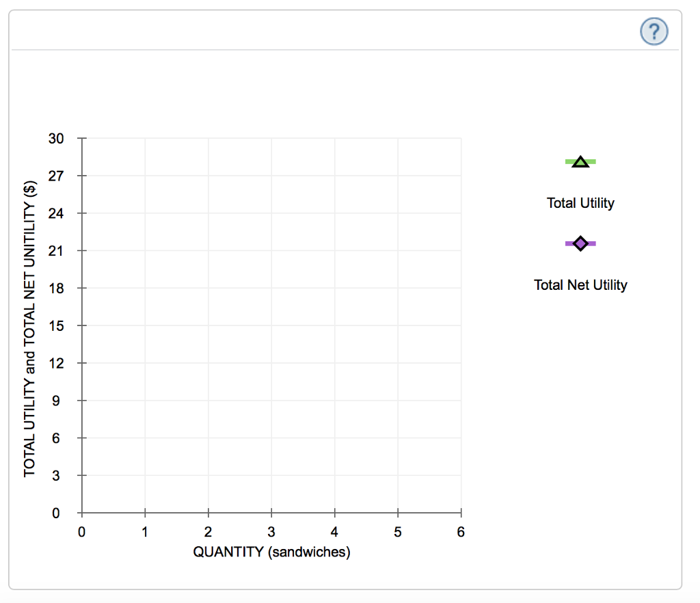700x603 pixels.
Task: Click the plot area near quantity 5
Action: [398, 325]
